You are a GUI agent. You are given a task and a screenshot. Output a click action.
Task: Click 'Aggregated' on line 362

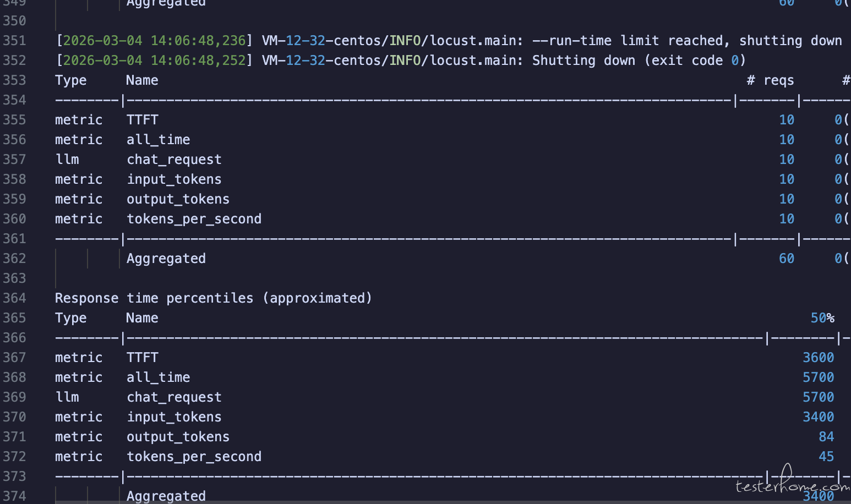[x=166, y=259]
